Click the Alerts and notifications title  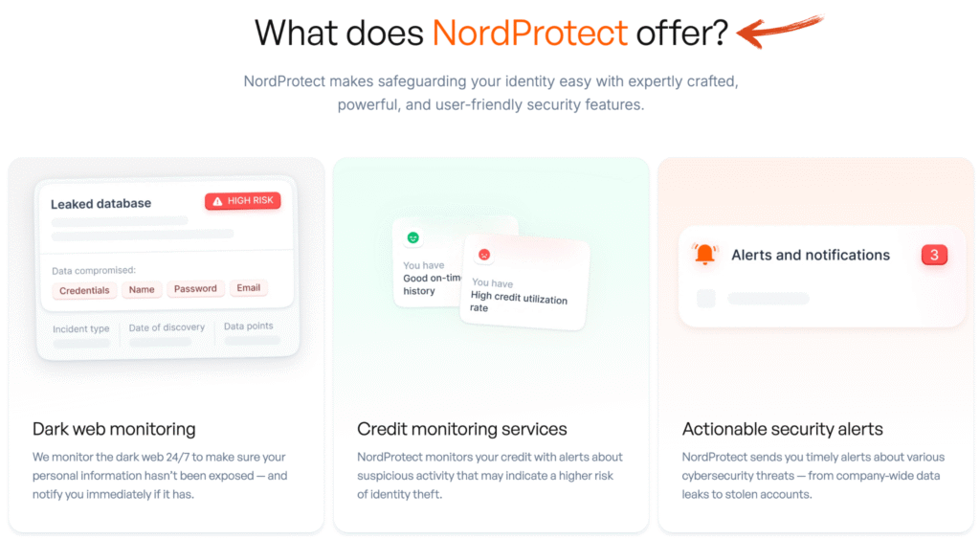811,255
